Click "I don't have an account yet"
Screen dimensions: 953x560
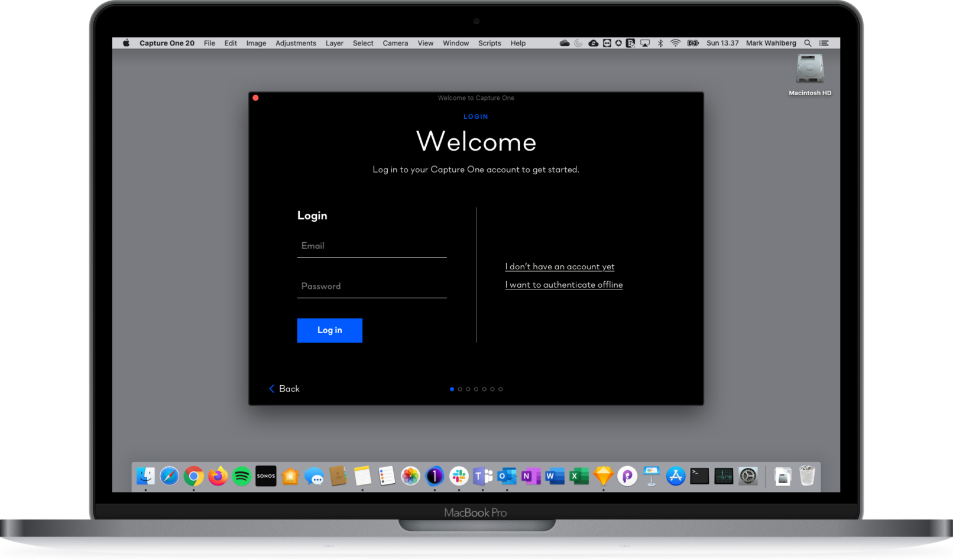click(559, 266)
